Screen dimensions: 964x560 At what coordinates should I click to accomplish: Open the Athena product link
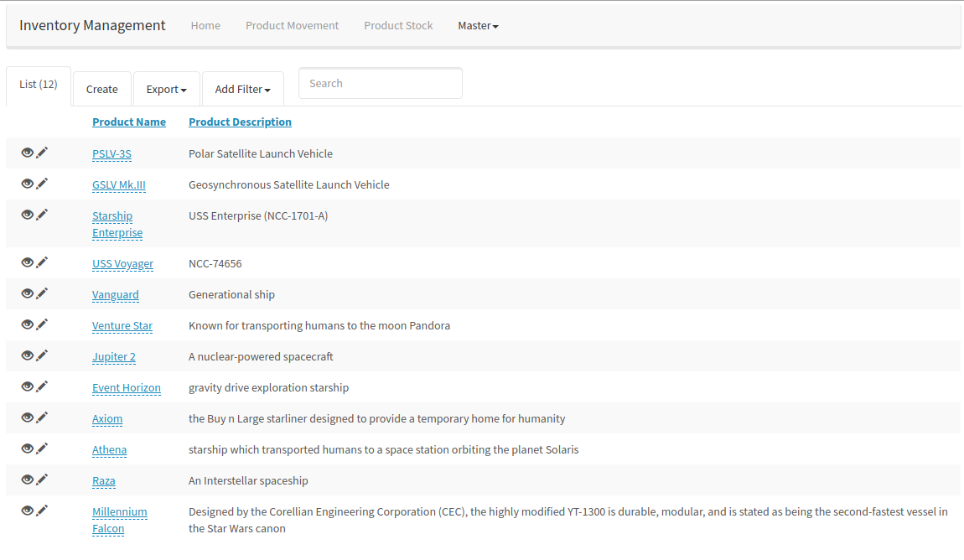coord(109,450)
